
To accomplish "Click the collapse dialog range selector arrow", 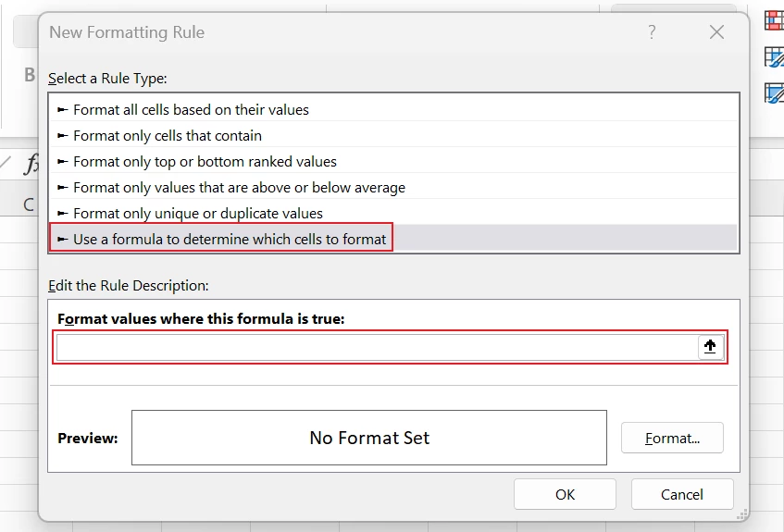I will 710,347.
